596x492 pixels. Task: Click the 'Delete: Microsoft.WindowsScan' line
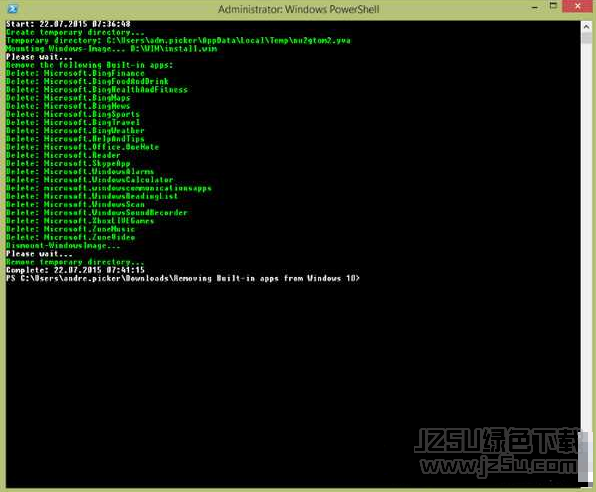click(75, 205)
